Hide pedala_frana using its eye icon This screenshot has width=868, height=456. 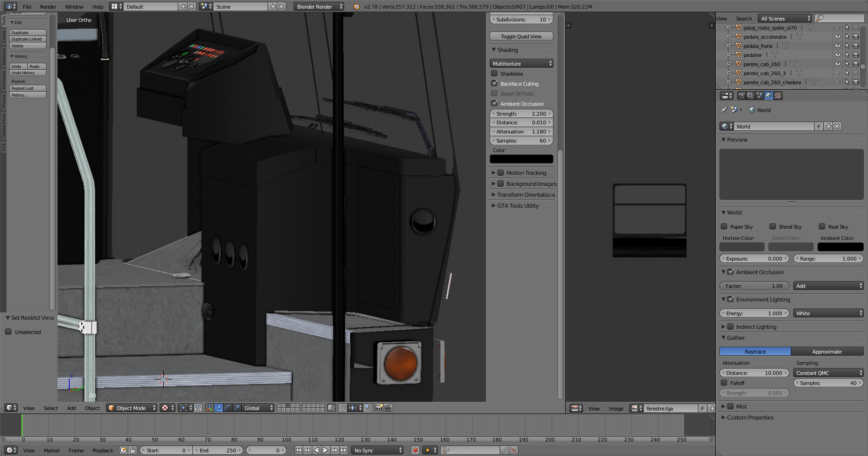click(838, 46)
